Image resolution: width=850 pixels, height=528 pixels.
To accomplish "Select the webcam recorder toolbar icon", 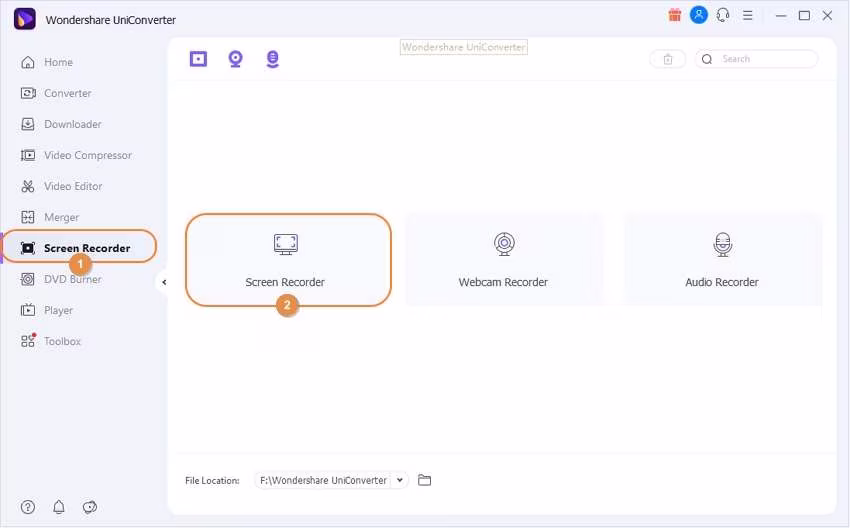I will 235,59.
